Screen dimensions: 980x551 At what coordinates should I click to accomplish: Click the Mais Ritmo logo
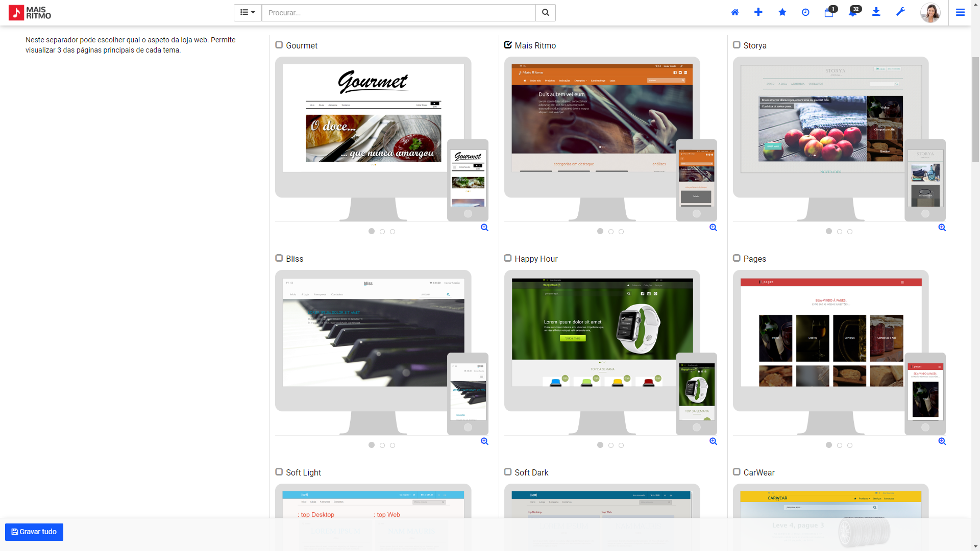(30, 13)
